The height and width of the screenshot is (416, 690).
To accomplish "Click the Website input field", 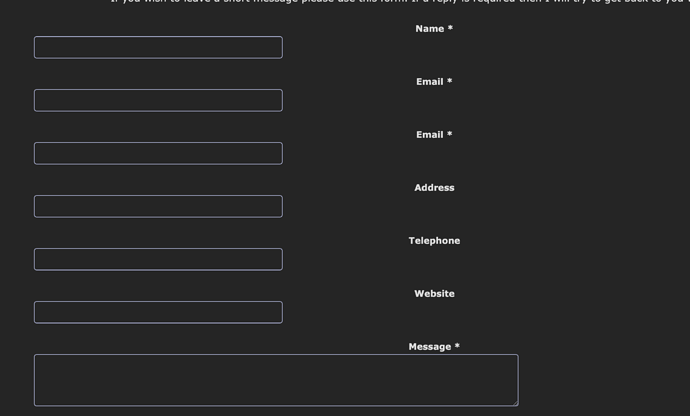I will pyautogui.click(x=158, y=312).
